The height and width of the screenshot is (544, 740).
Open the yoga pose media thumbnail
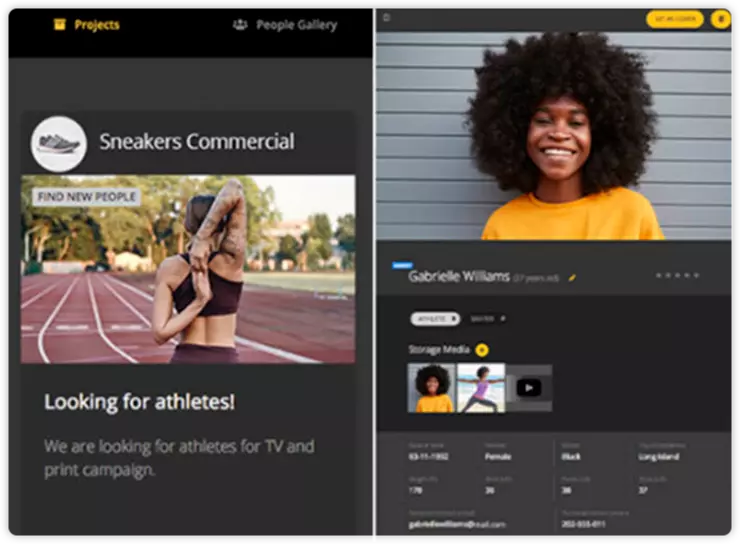point(480,387)
